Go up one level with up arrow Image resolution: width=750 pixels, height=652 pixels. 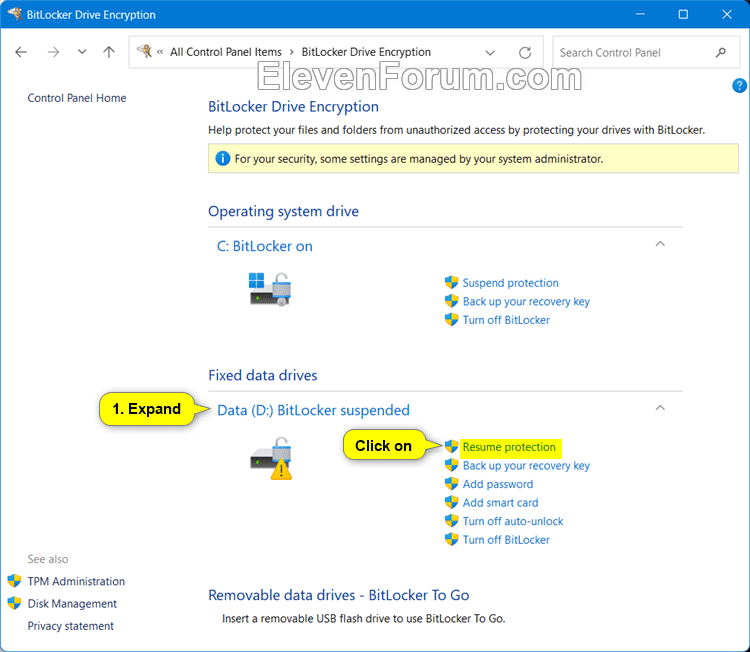[109, 52]
